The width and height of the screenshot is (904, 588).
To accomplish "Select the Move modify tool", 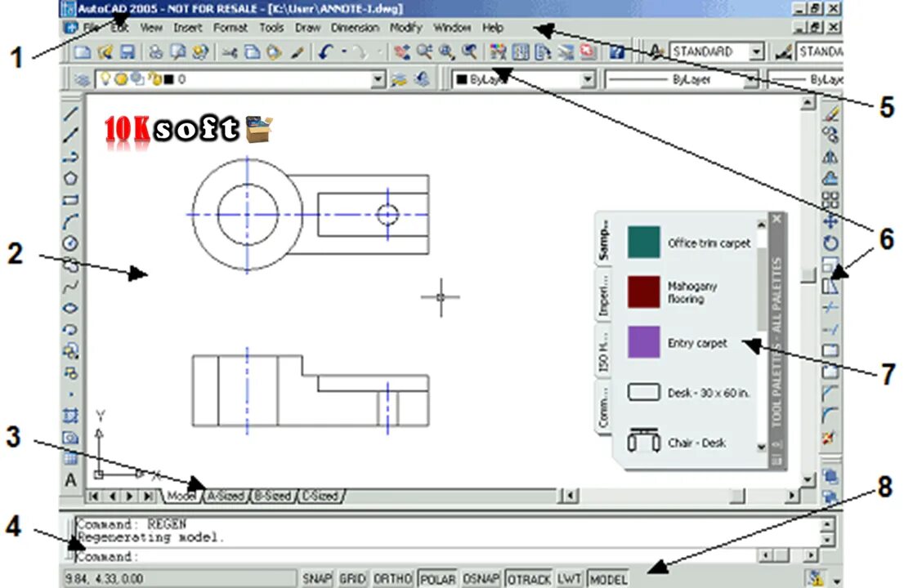I will 830,221.
